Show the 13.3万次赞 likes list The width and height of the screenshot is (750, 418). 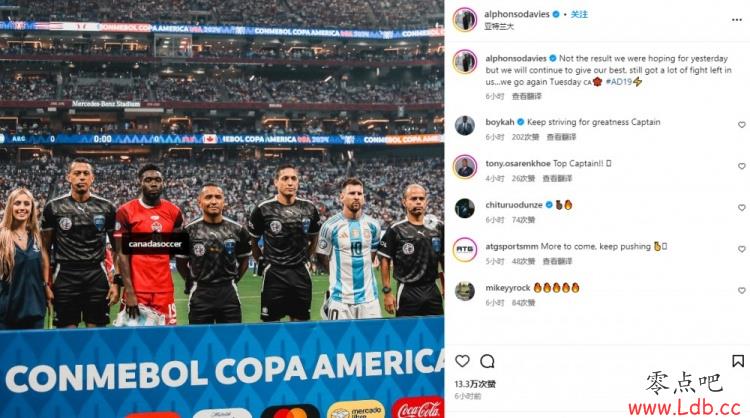pyautogui.click(x=475, y=384)
